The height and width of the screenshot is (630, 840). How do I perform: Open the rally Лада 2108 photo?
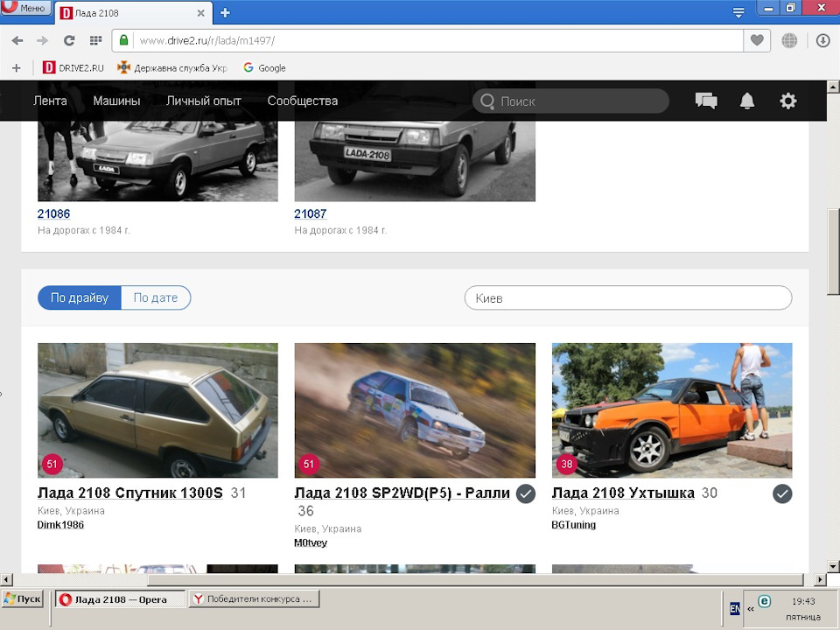tap(415, 410)
